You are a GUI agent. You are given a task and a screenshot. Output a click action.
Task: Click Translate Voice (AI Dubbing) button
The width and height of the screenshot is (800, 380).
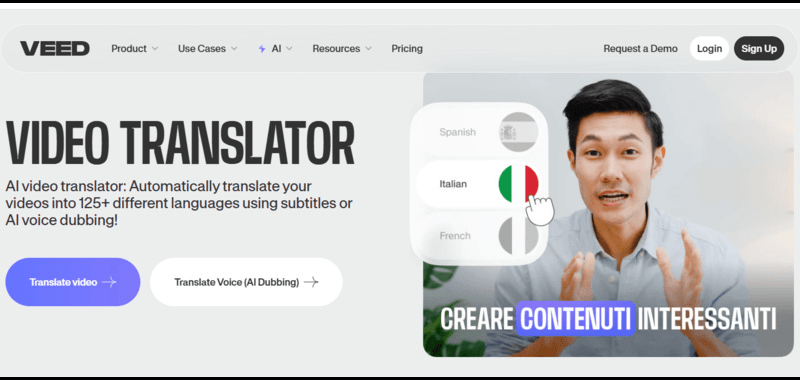pos(246,282)
